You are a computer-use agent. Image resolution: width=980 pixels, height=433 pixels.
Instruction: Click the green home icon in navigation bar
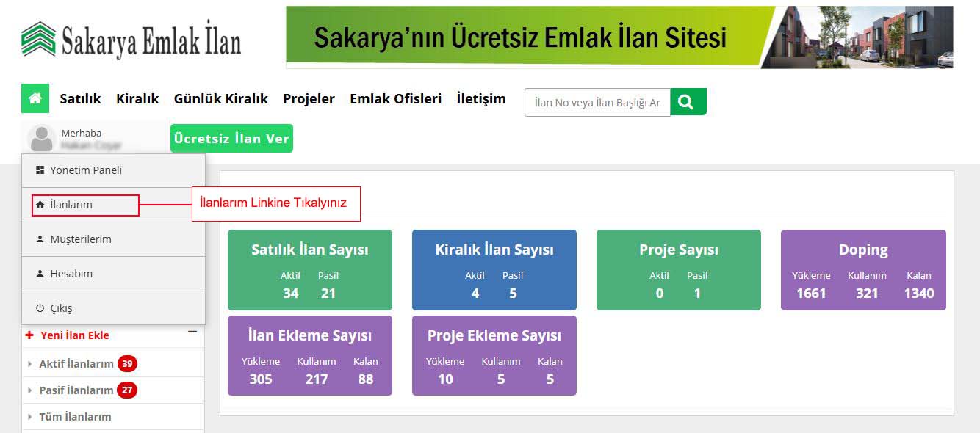35,98
